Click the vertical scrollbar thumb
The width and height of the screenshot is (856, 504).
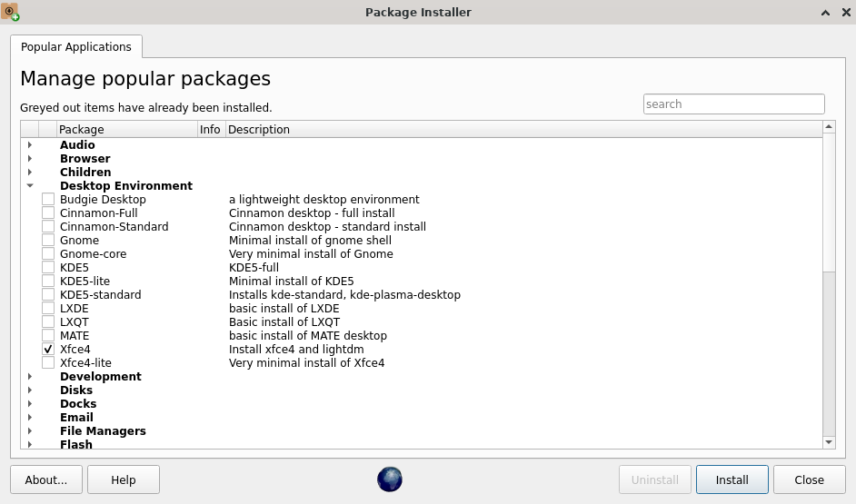click(x=829, y=203)
